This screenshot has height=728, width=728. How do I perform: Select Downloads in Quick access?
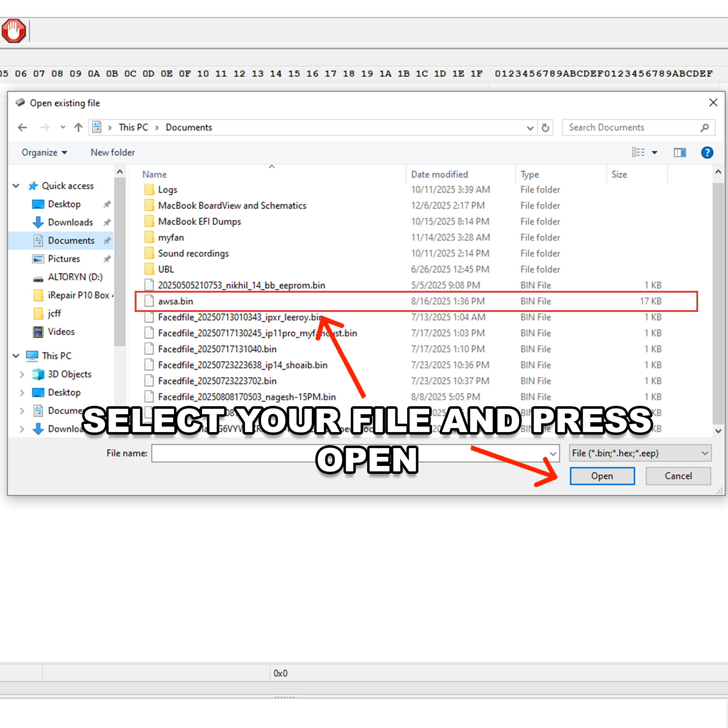[70, 222]
